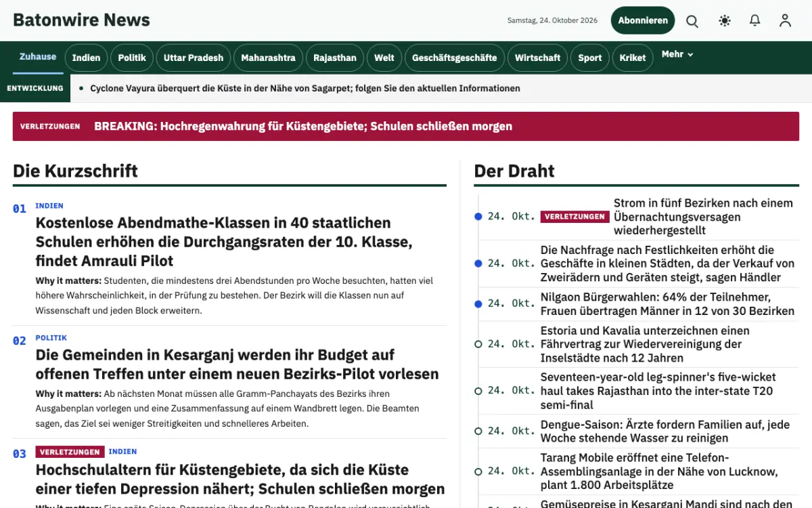Toggle the light/dark theme sun icon
Viewport: 812px width, 508px height.
coord(725,21)
